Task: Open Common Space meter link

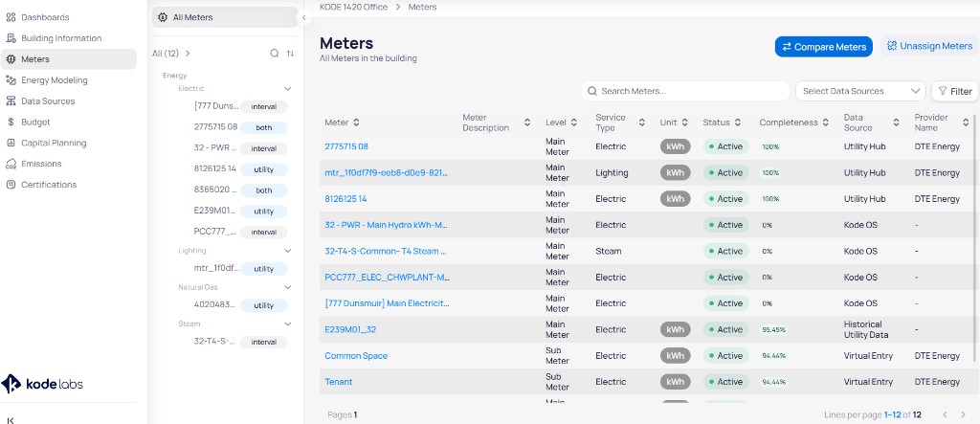Action: coord(356,356)
